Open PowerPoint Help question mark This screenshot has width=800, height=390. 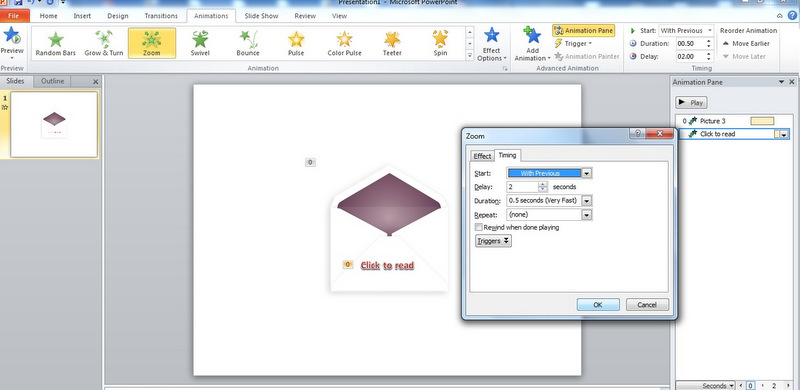(x=793, y=16)
